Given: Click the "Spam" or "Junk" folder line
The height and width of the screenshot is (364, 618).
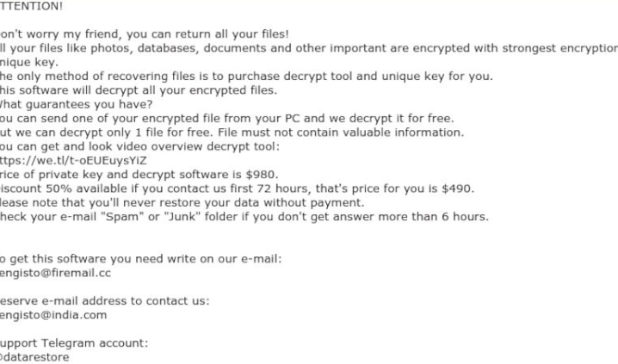Looking at the screenshot, I should [244, 216].
